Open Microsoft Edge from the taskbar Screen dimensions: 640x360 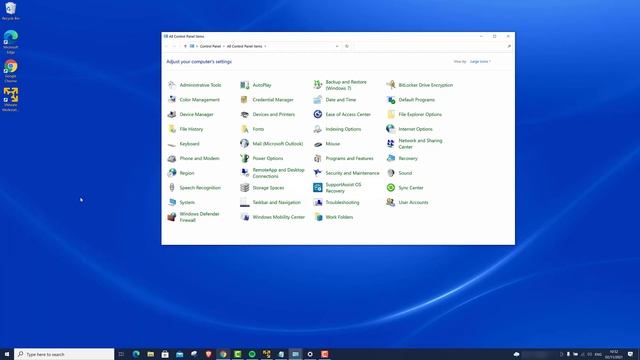[136, 354]
